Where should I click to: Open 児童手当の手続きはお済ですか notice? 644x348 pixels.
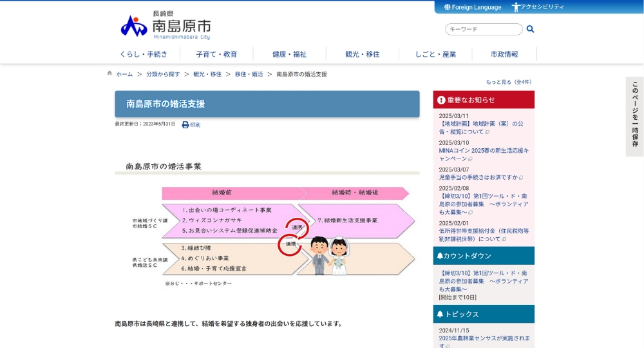click(478, 177)
